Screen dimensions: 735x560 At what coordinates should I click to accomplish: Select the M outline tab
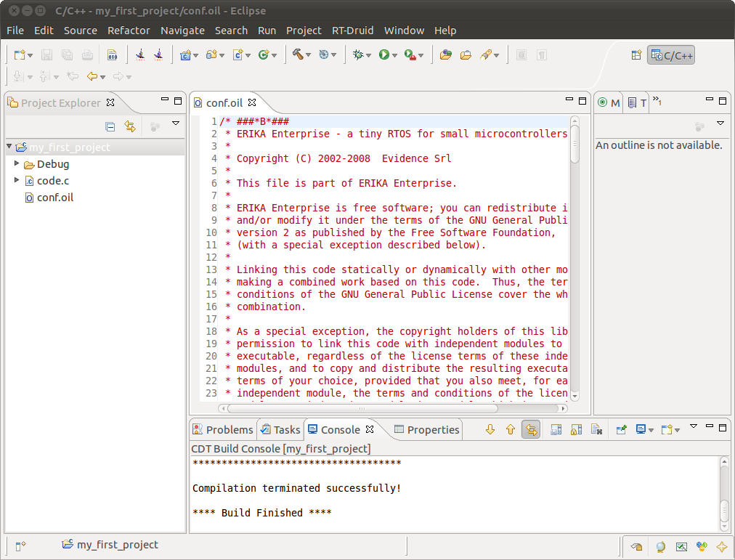coord(609,102)
